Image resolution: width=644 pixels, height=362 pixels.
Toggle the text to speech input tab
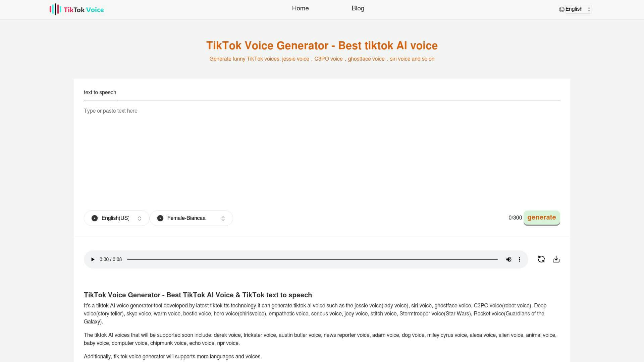pyautogui.click(x=100, y=92)
